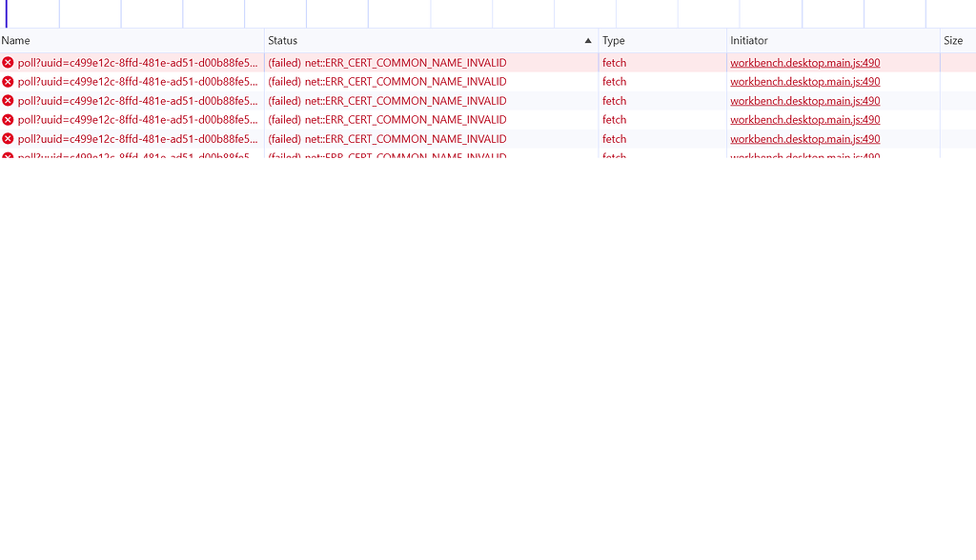Click the error icon on the first poll request
The image size is (976, 560).
[x=8, y=62]
